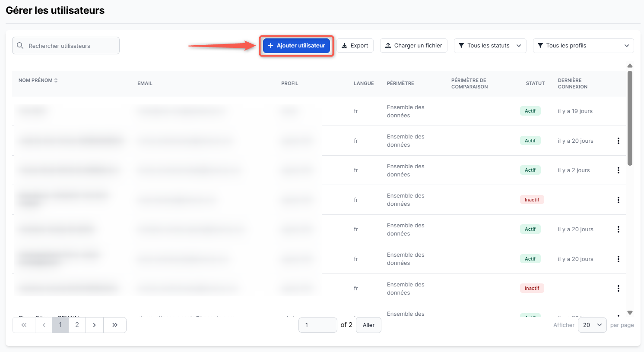Go to next page arrow

click(95, 325)
